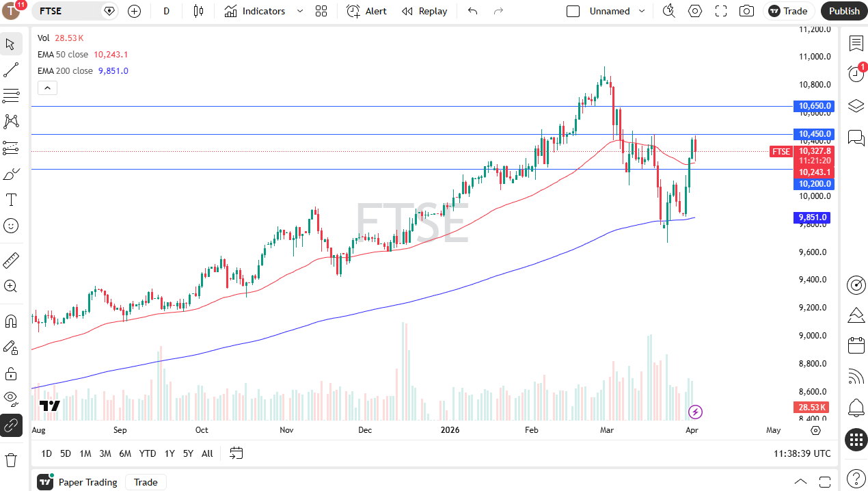Image resolution: width=868 pixels, height=491 pixels.
Task: Expand the bottom trading panel
Action: [x=800, y=482]
